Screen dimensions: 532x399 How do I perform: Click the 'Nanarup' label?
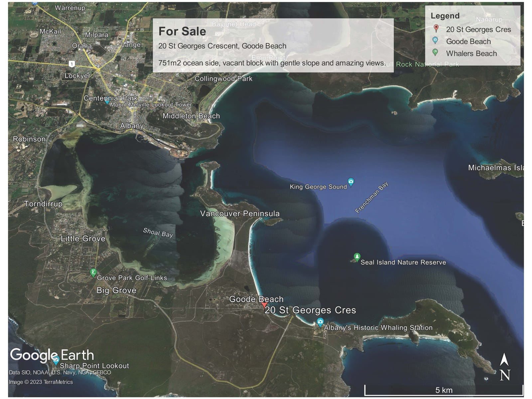click(489, 20)
